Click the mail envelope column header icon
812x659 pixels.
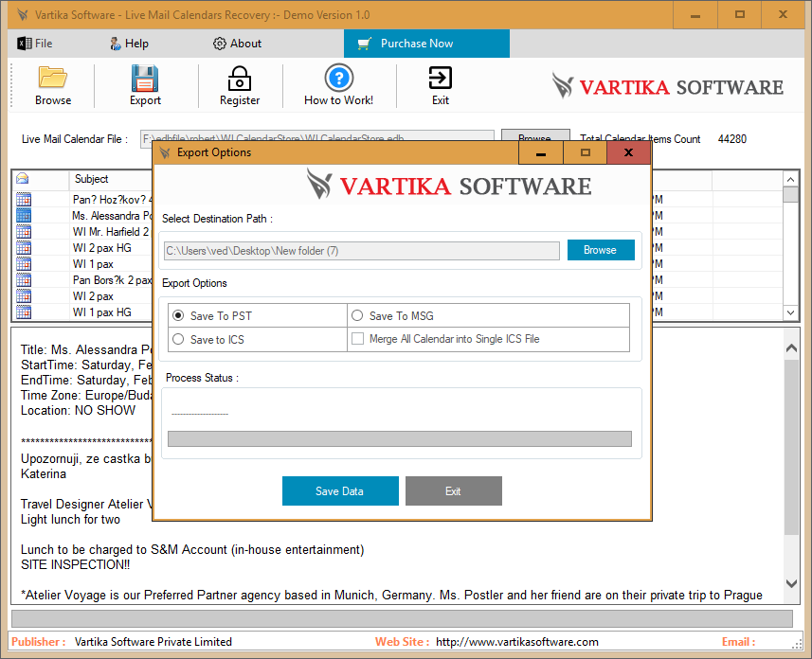tap(23, 179)
